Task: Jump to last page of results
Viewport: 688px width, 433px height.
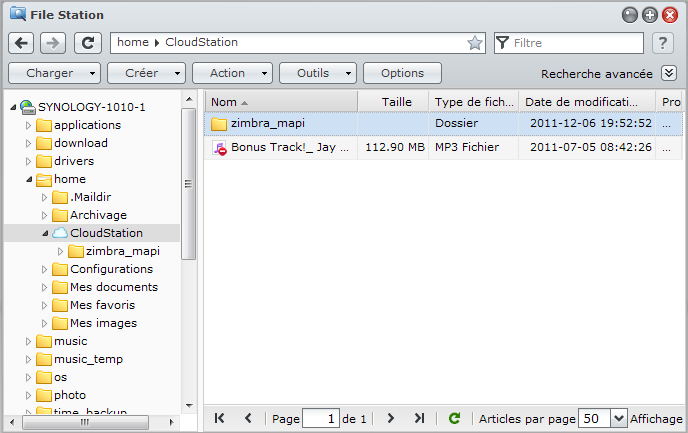Action: pos(419,419)
